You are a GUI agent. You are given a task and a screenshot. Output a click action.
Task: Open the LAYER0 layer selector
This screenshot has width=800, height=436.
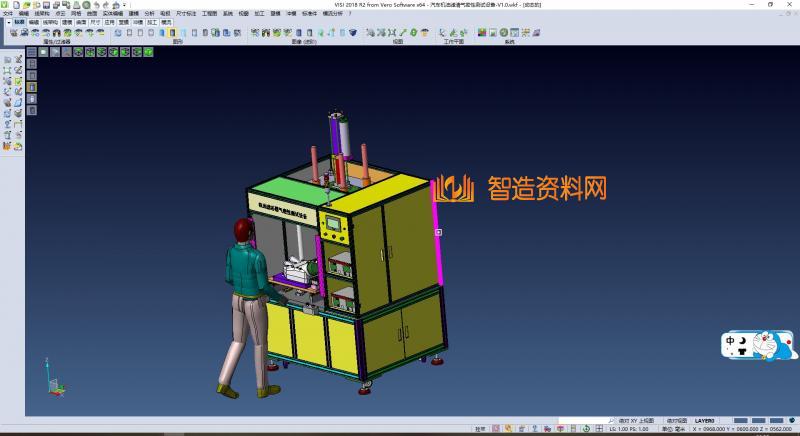pos(706,421)
